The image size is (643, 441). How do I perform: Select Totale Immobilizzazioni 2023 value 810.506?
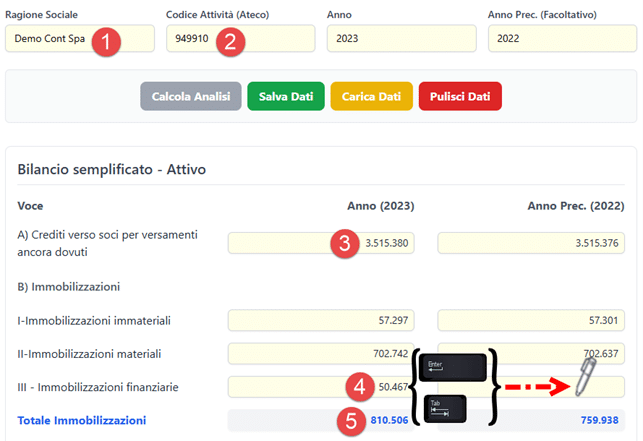point(389,420)
